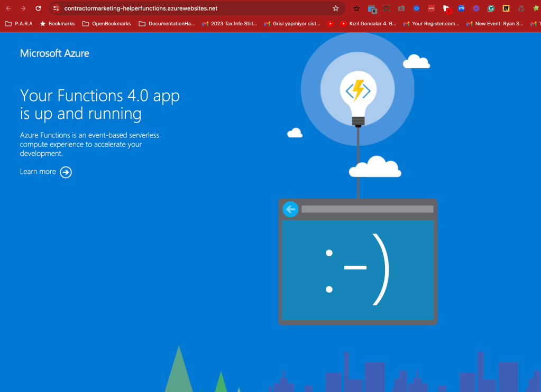The height and width of the screenshot is (392, 541).
Task: Click the browser back arrow
Action: tap(8, 8)
